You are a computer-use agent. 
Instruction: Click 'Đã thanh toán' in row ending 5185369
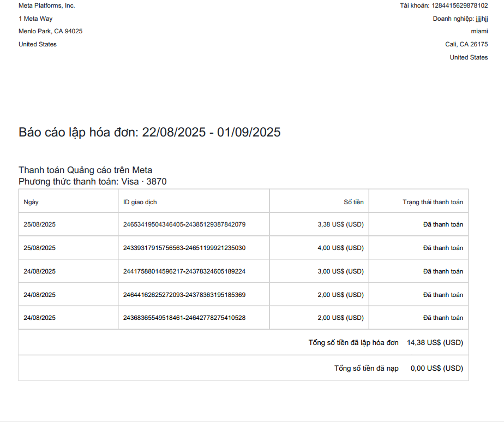click(443, 295)
